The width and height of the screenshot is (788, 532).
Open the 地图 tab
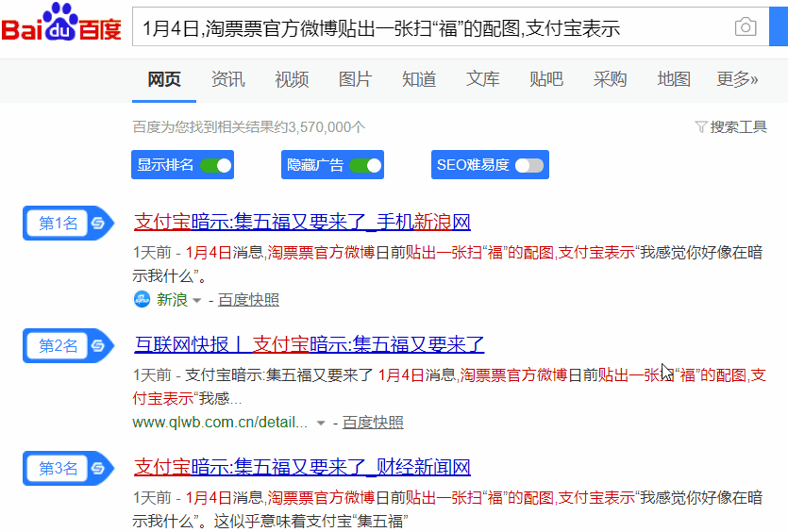pyautogui.click(x=674, y=79)
